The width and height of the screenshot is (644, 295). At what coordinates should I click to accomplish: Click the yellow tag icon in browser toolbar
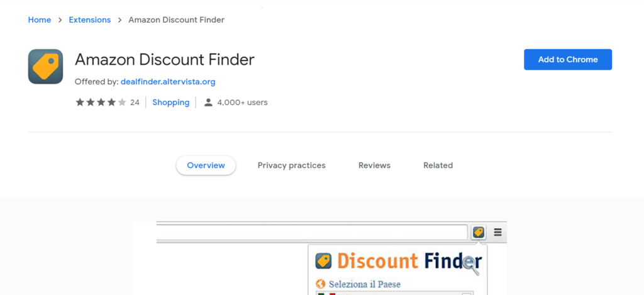point(479,233)
